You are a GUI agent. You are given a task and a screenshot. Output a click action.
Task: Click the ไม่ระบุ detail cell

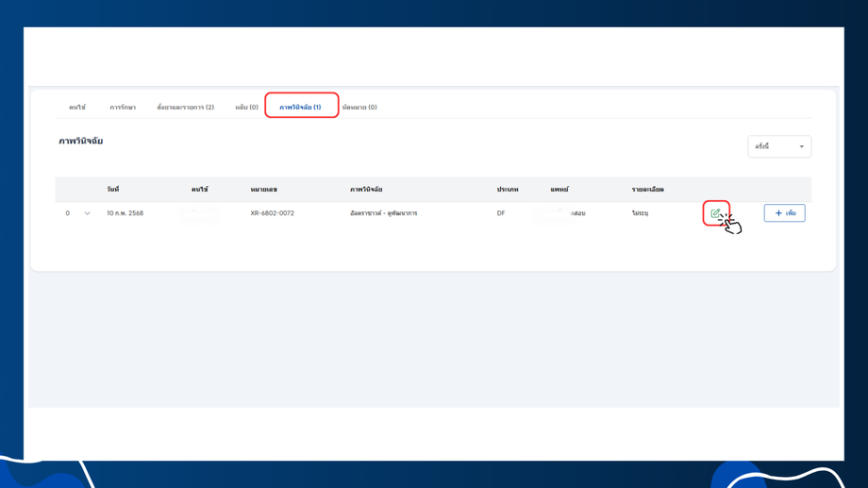tap(640, 213)
